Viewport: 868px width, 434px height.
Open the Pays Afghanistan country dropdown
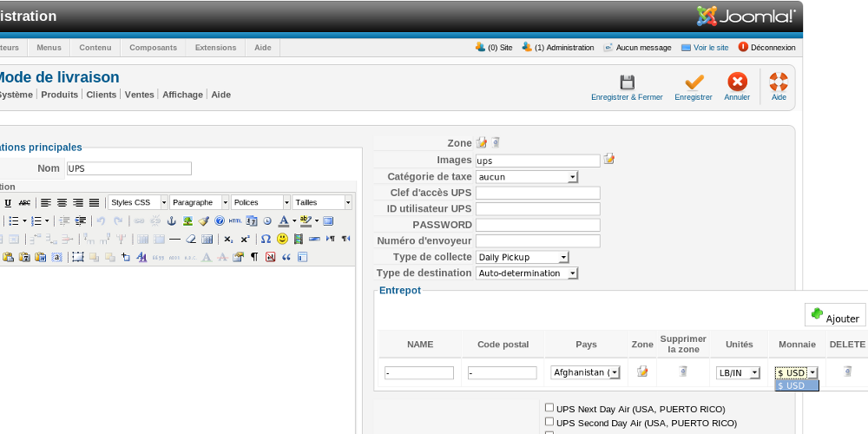586,372
